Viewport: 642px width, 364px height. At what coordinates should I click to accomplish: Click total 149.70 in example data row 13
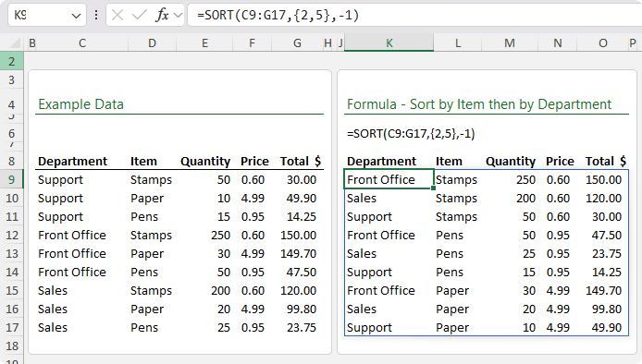point(298,253)
